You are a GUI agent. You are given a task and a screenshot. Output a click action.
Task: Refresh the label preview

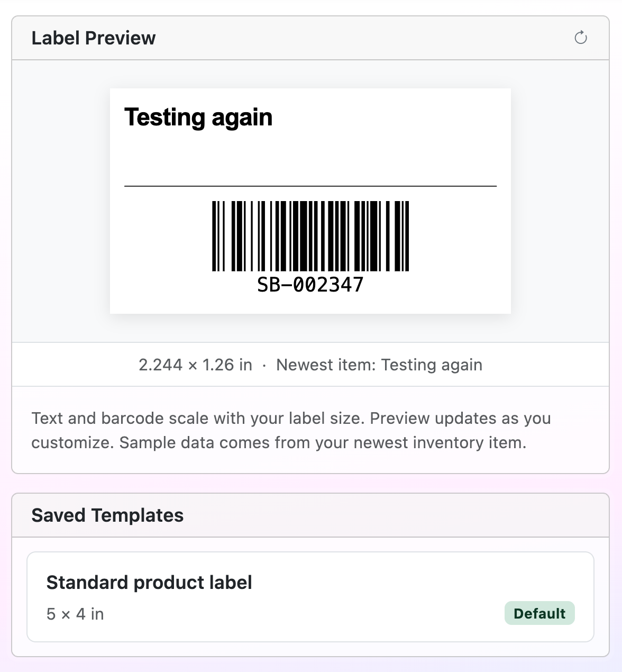(x=581, y=38)
